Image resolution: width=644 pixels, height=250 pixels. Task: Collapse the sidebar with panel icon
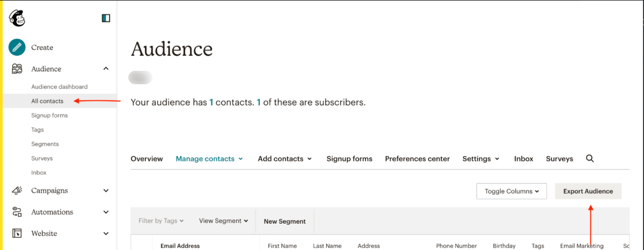(x=106, y=18)
